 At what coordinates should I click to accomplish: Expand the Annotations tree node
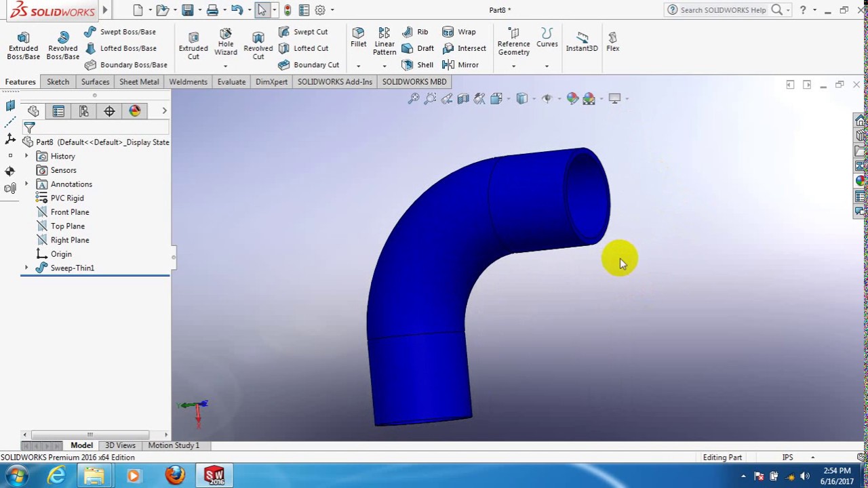[x=26, y=184]
